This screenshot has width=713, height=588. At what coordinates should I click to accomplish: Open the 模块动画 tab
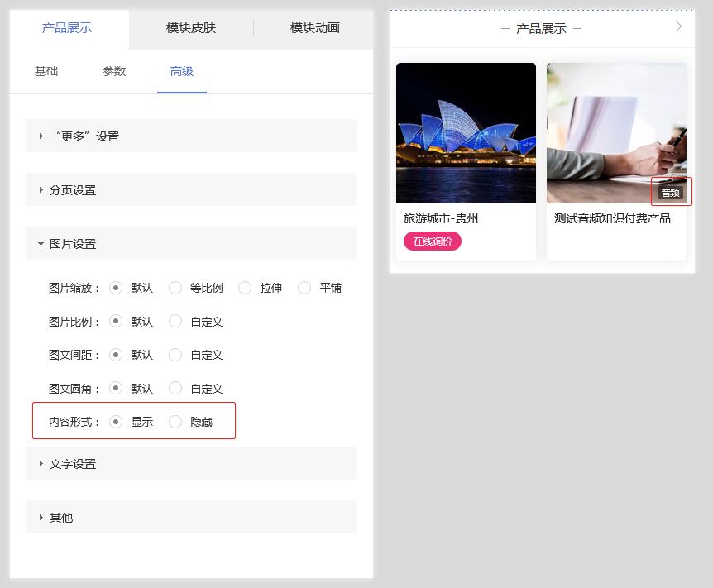click(314, 28)
